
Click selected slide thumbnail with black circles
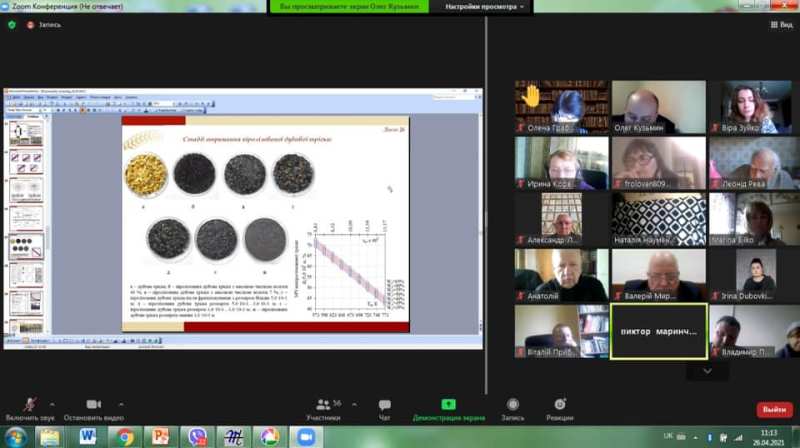pyautogui.click(x=27, y=246)
